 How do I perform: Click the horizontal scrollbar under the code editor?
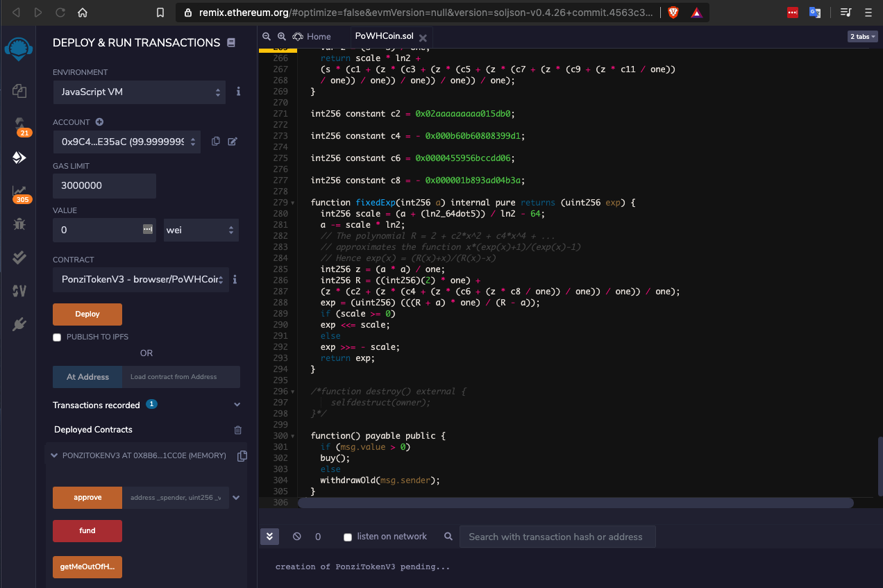click(576, 503)
